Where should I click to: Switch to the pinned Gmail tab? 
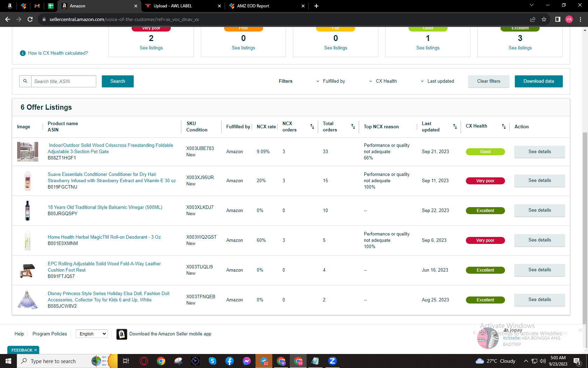click(x=37, y=6)
